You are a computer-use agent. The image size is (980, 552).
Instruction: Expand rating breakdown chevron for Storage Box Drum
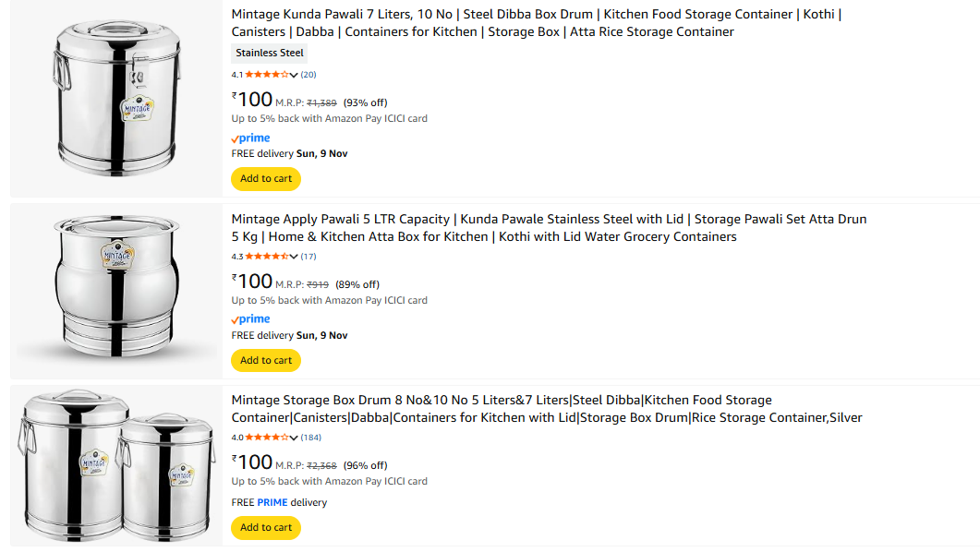294,438
